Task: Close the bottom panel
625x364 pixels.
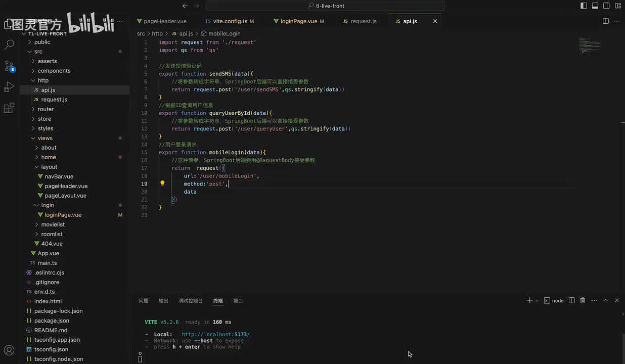Action: (617, 300)
